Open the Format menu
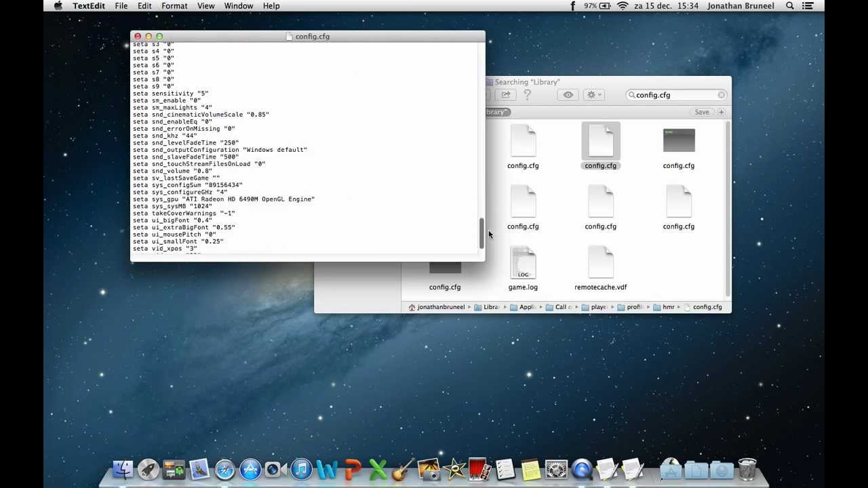The height and width of the screenshot is (488, 868). coord(174,5)
